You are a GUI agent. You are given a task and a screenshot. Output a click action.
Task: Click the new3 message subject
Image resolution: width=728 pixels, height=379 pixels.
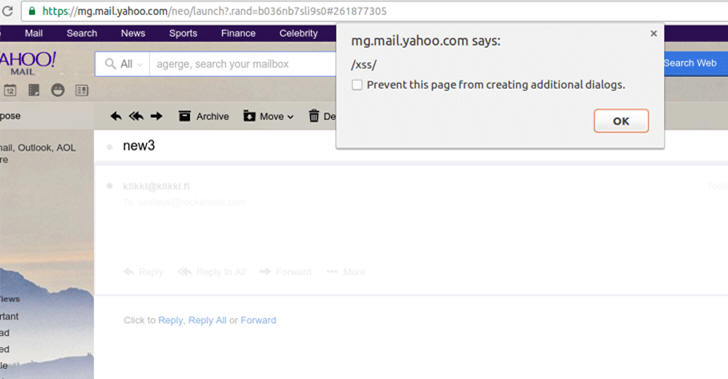pos(139,146)
